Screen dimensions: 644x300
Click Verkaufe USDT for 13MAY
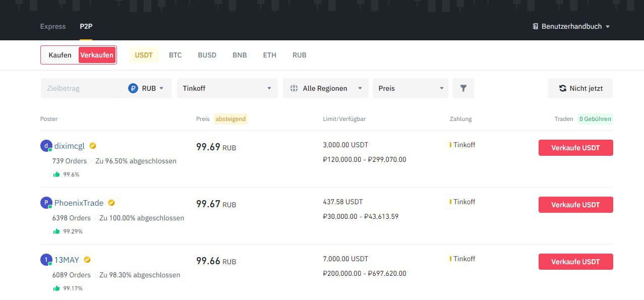575,262
